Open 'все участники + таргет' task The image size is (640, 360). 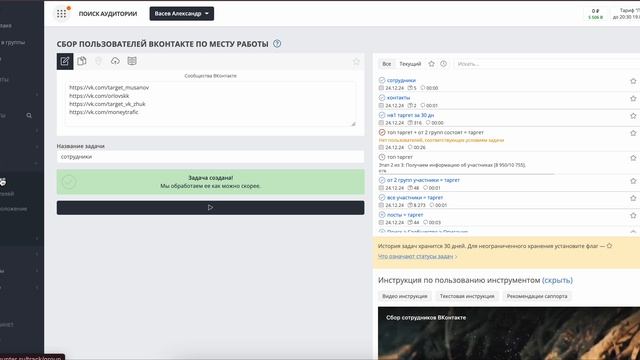(415, 198)
